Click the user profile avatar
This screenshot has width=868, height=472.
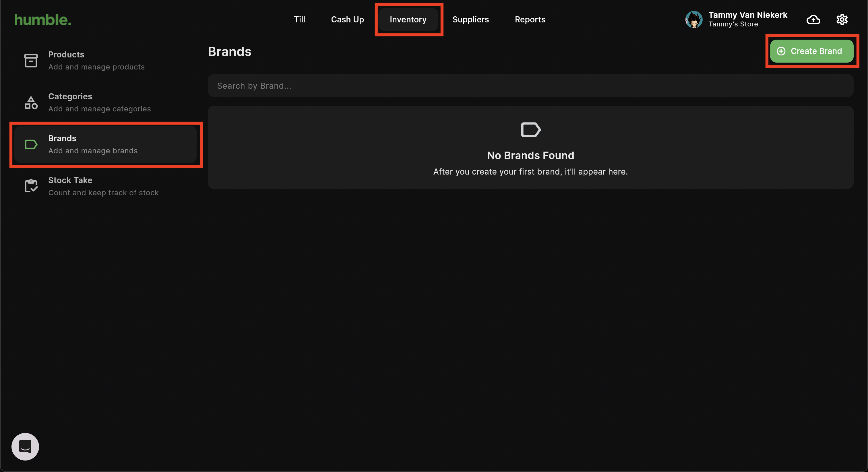tap(694, 20)
